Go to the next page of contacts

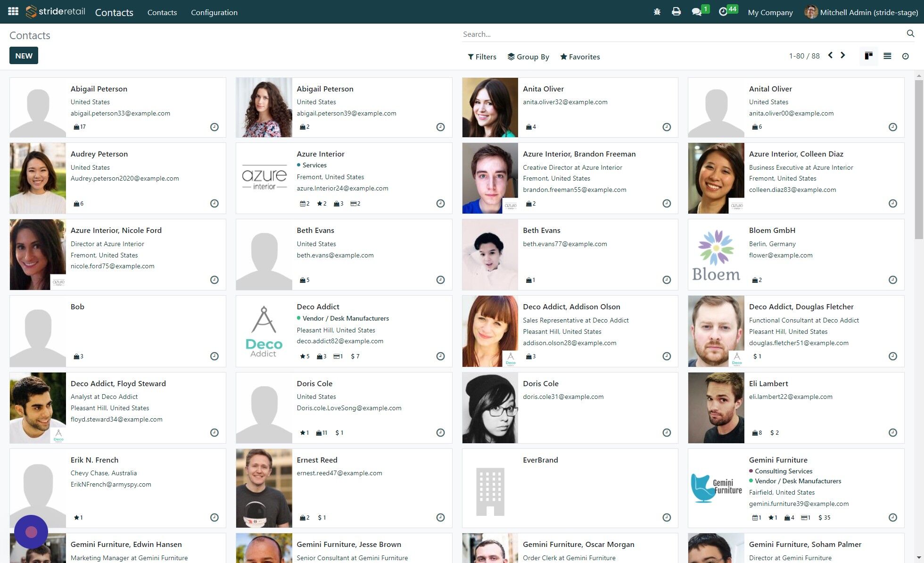[843, 55]
